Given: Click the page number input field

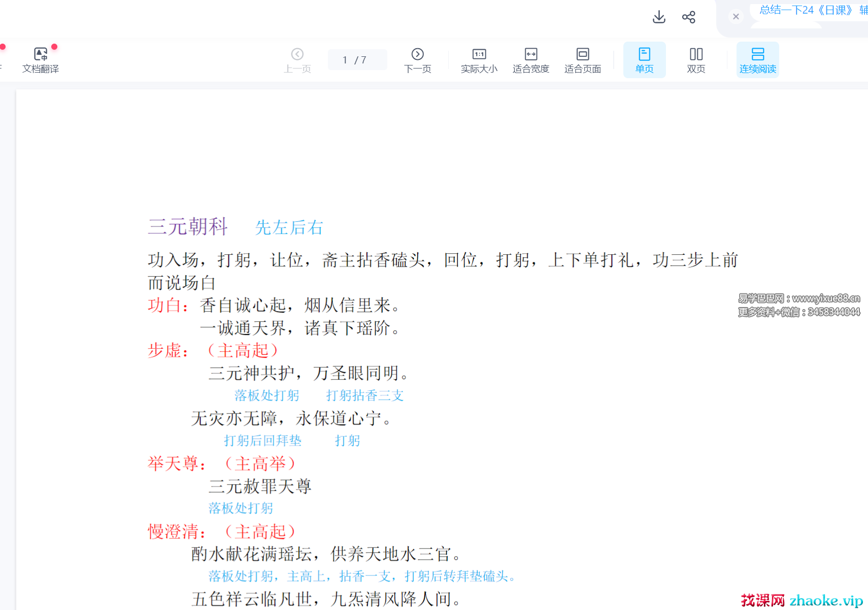Looking at the screenshot, I should [357, 59].
